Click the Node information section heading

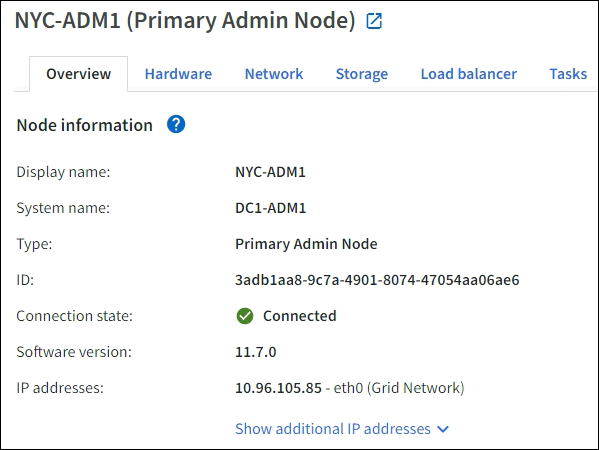(84, 125)
